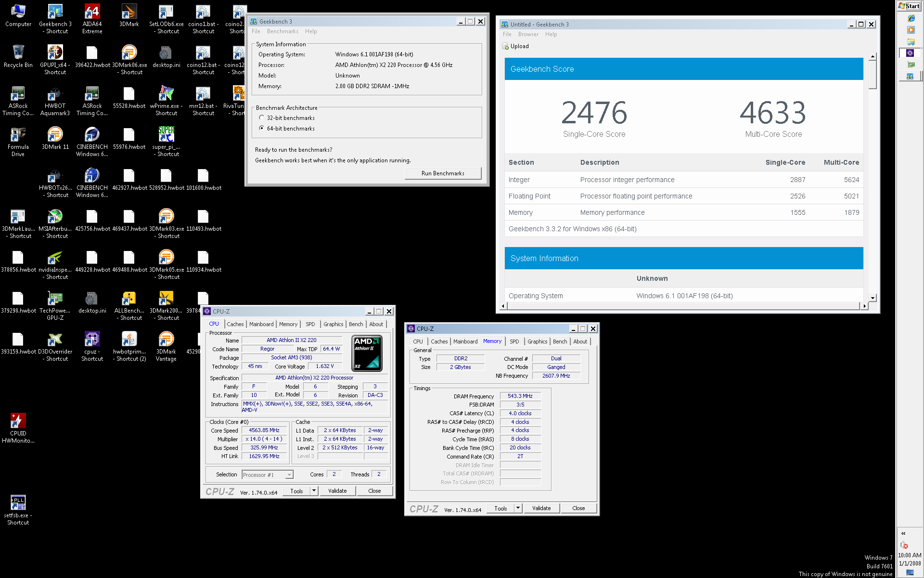Open the Geekbench 3 desktop shortcut

click(55, 19)
